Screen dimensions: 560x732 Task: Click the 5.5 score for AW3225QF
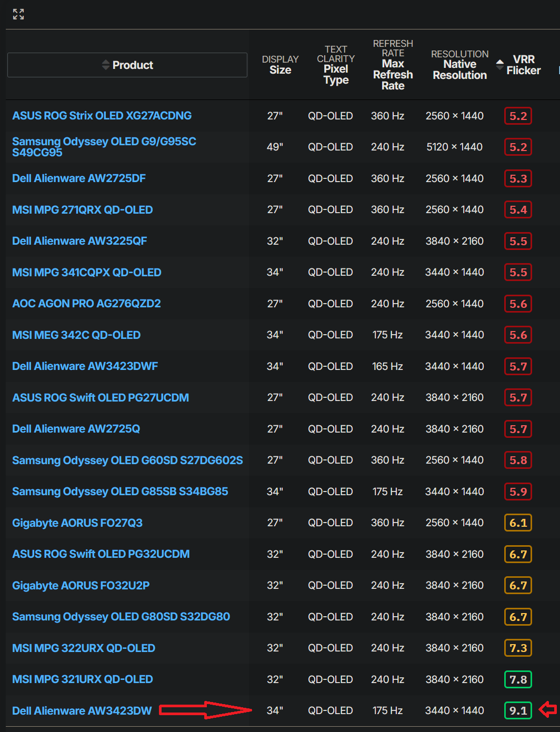coord(518,241)
